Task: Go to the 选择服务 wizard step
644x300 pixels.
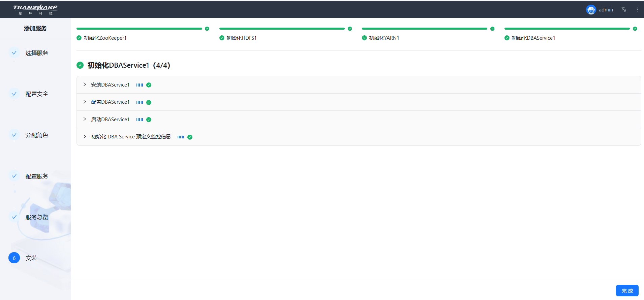Action: click(x=37, y=53)
